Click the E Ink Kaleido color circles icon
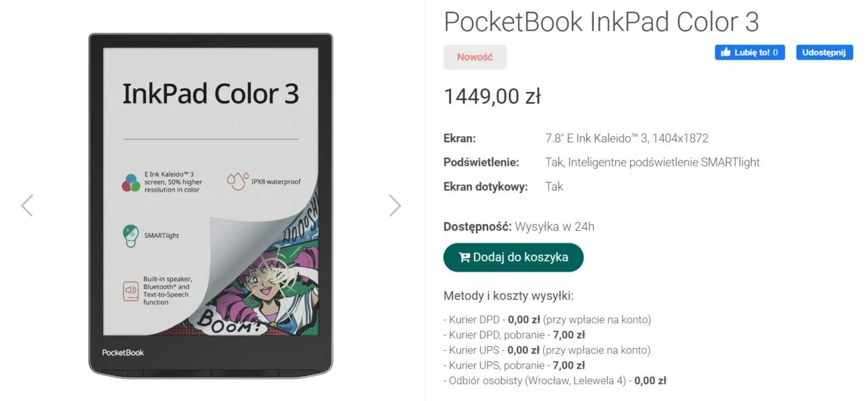The width and height of the screenshot is (868, 401). pos(131,182)
